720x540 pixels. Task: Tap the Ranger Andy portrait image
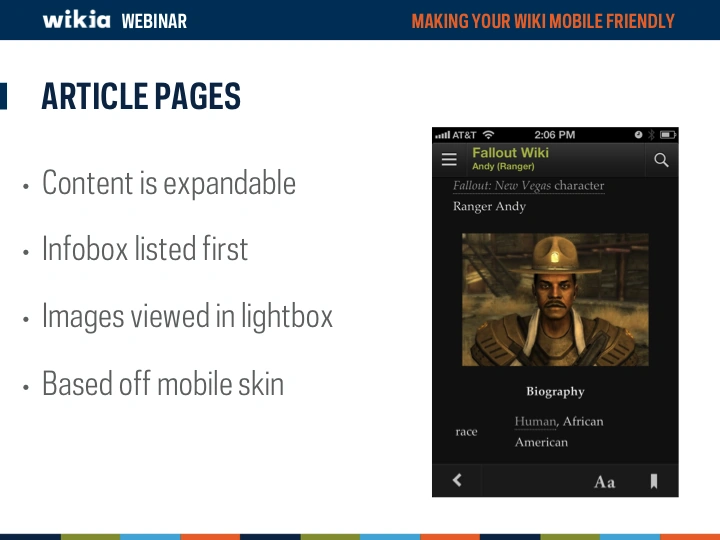555,299
